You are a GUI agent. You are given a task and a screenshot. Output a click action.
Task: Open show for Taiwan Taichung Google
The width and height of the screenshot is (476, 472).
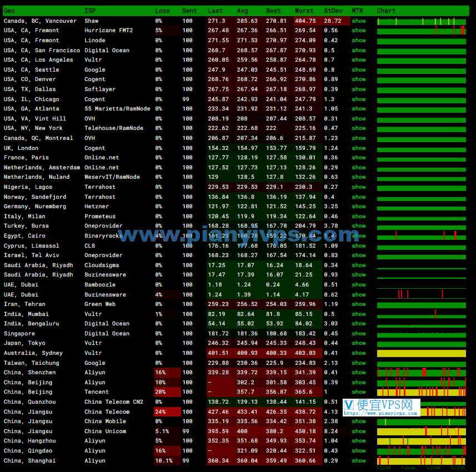tap(358, 363)
